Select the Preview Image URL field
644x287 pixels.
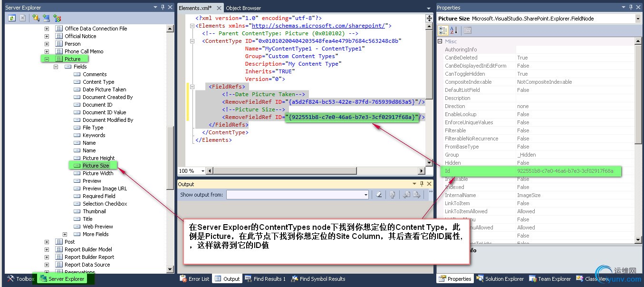(105, 188)
